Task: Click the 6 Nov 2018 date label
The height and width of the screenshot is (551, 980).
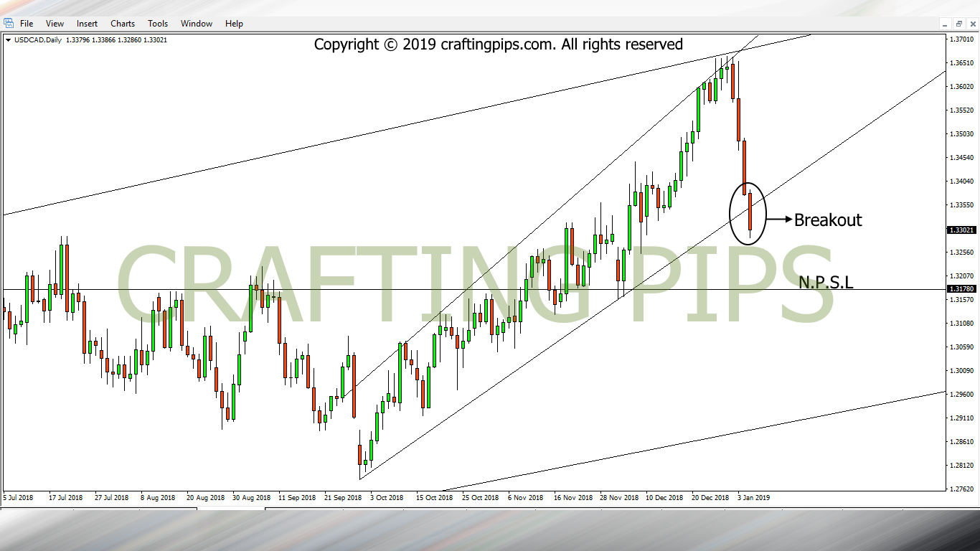Action: [x=526, y=497]
